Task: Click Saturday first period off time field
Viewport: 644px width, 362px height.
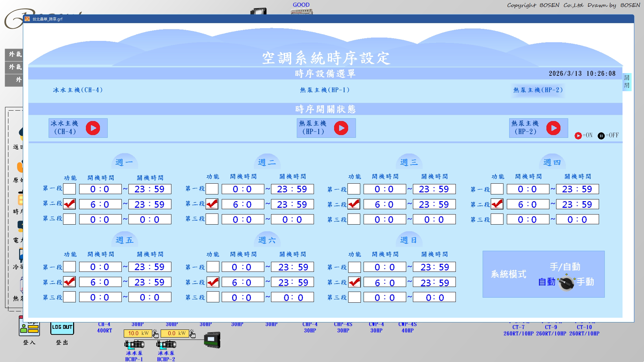Action: point(292,267)
